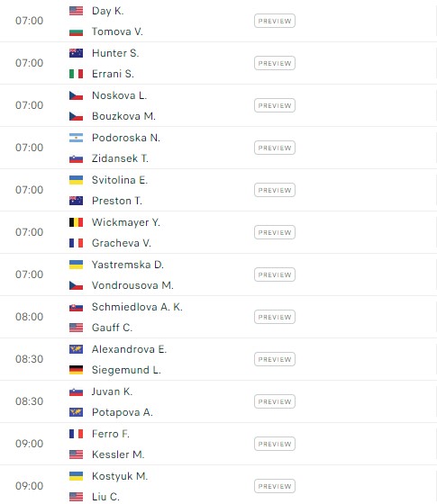
Task: Click the USA flag next to Day K.
Action: (x=76, y=11)
